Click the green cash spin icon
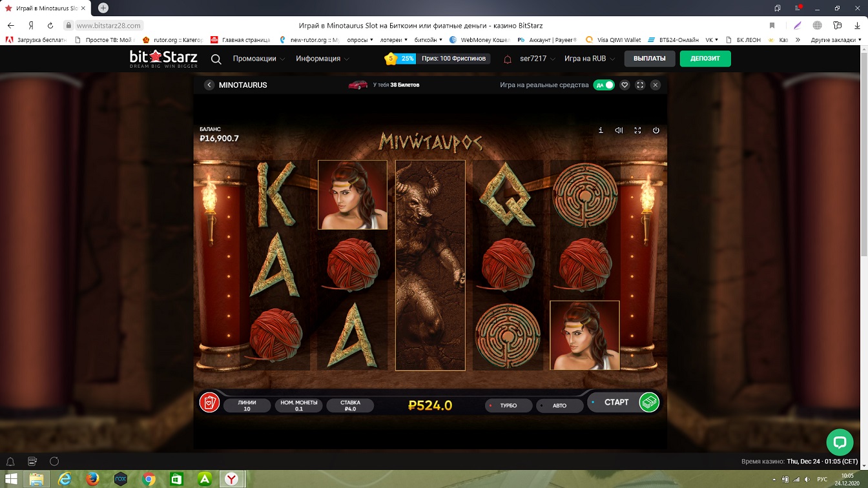Image resolution: width=868 pixels, height=488 pixels. click(649, 402)
